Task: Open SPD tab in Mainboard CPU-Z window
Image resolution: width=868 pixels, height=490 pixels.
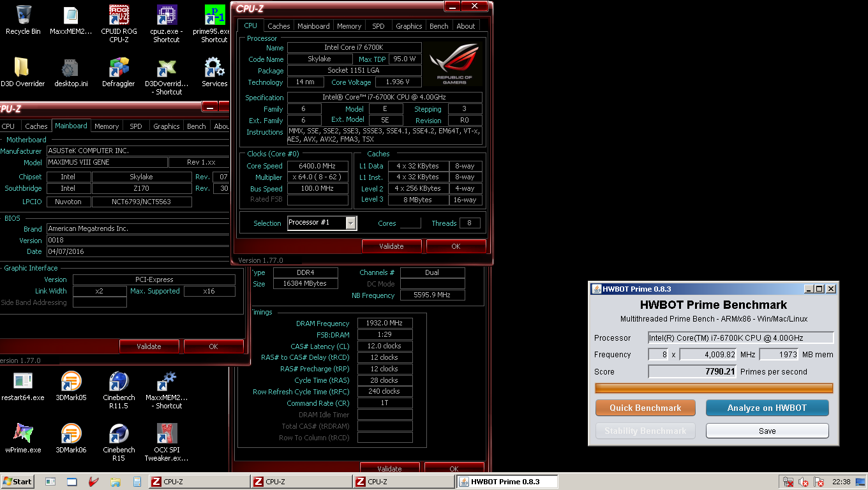Action: 136,126
